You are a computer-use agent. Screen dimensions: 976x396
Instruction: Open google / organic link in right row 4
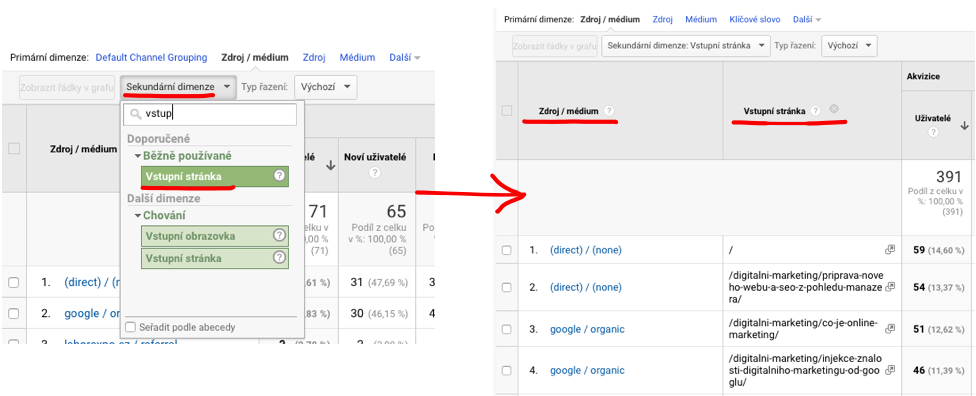(587, 370)
